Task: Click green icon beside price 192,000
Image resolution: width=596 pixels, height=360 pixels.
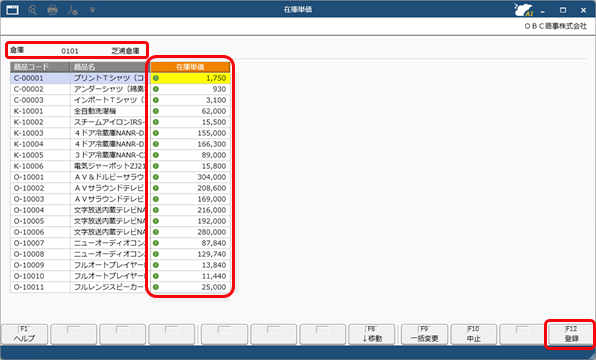Action: click(x=156, y=221)
